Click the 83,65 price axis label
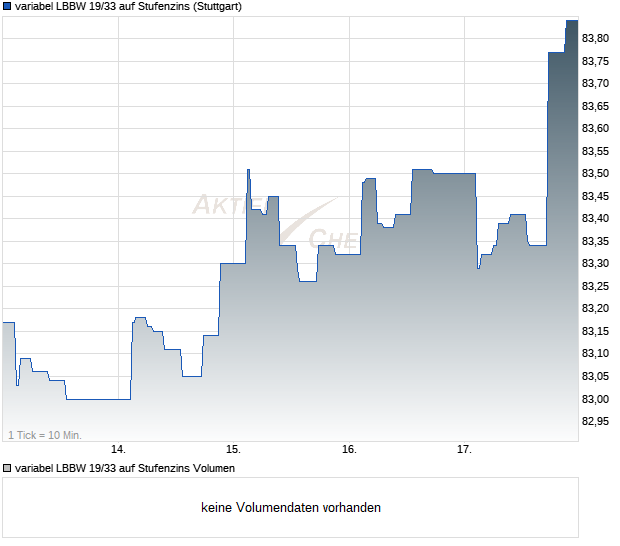The height and width of the screenshot is (546, 620). point(595,106)
